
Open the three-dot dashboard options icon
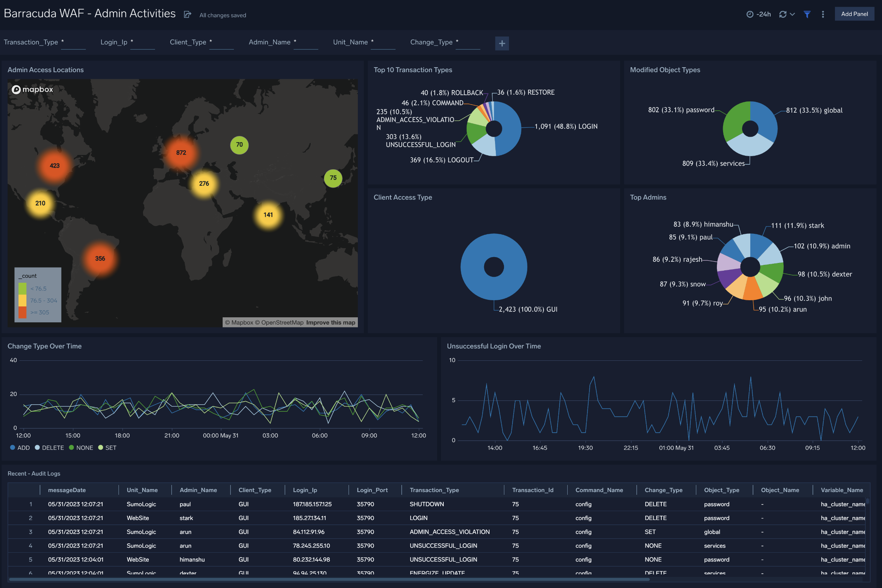pyautogui.click(x=823, y=14)
